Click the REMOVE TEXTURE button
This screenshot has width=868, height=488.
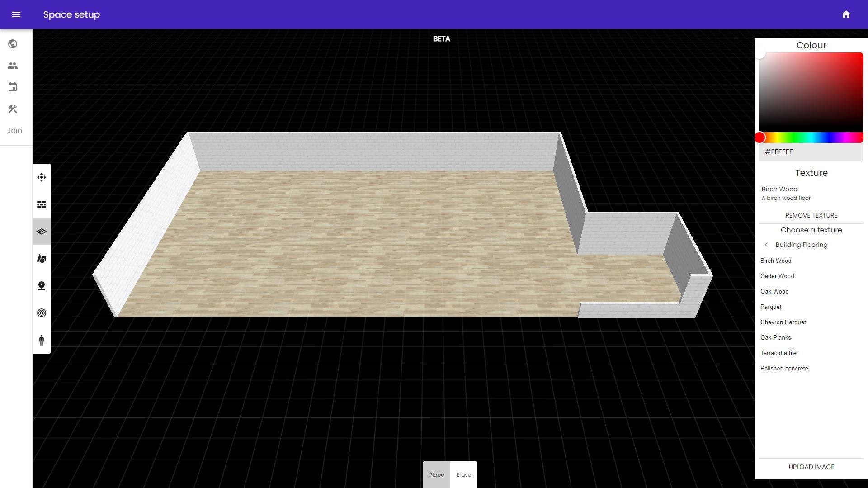click(x=811, y=215)
